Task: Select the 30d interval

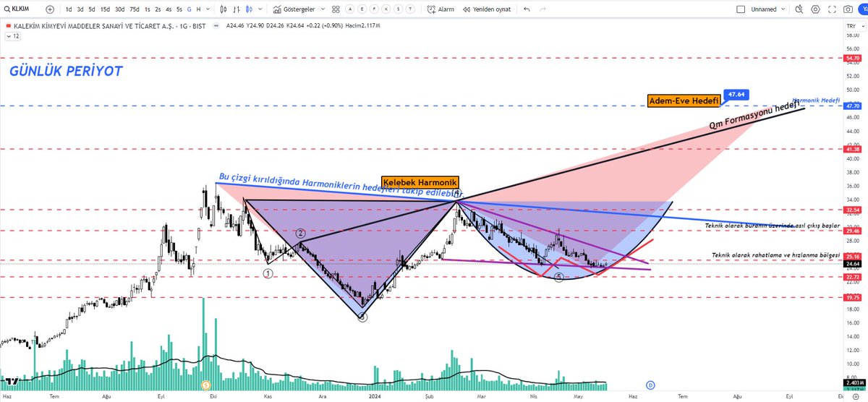Action: (119, 9)
